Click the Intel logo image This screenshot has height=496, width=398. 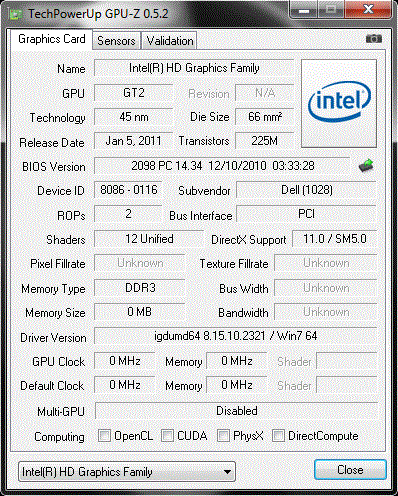point(339,103)
